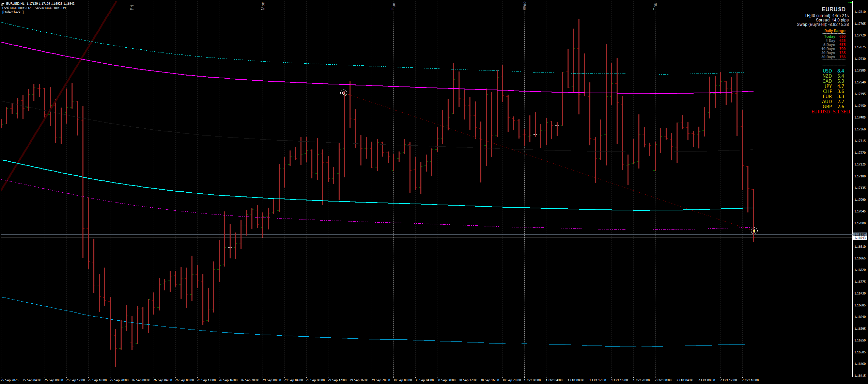
Task: Click the Mon day separator label
Action: coord(263,6)
